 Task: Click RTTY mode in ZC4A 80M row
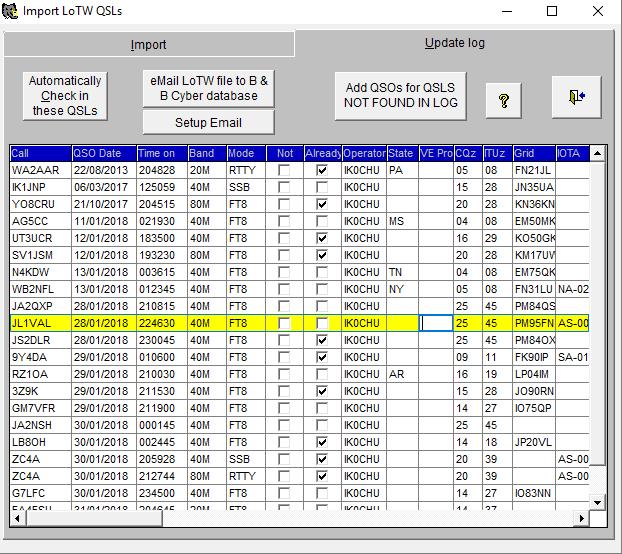tap(242, 476)
